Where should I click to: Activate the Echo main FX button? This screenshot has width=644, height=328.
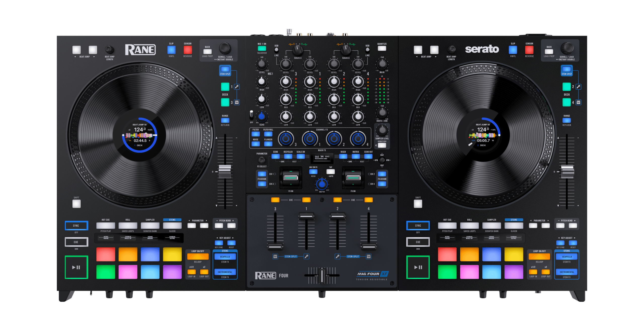[x=275, y=156]
